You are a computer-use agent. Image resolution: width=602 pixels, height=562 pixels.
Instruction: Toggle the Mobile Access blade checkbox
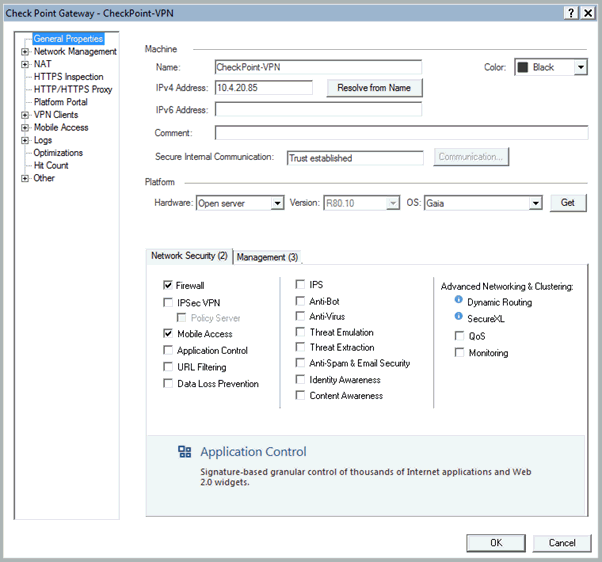168,334
